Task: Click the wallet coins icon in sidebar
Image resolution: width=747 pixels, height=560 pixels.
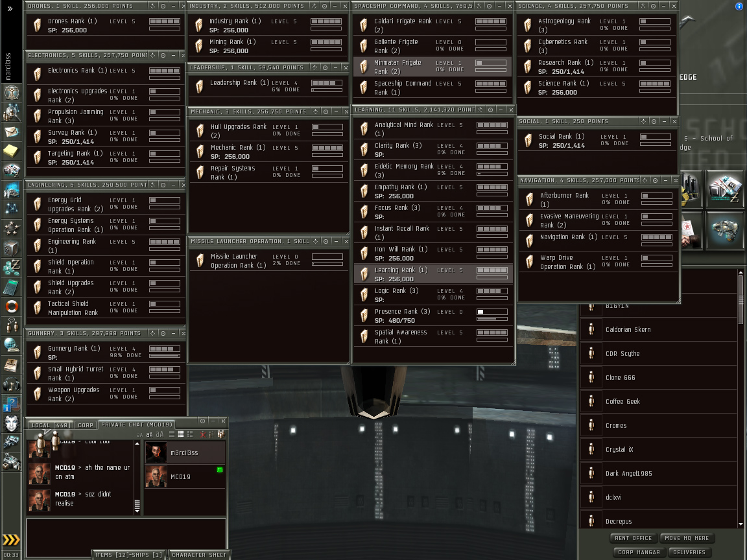Action: [12, 268]
